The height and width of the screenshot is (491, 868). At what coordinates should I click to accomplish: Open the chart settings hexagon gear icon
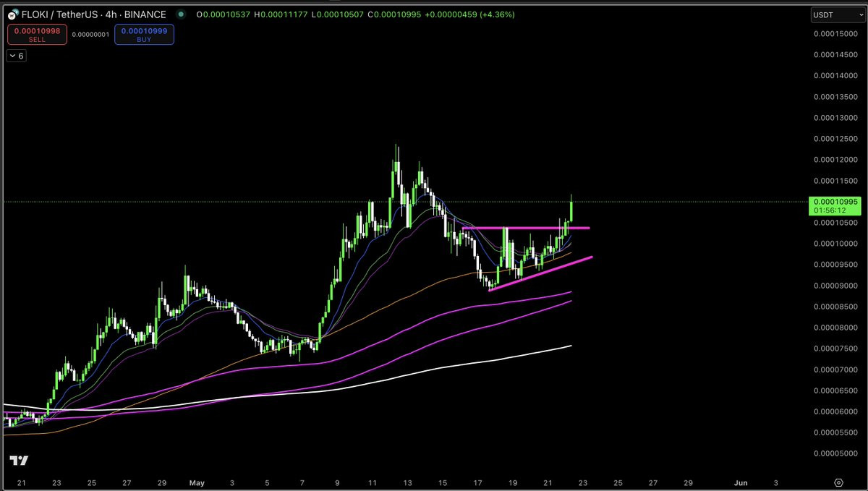tap(838, 482)
